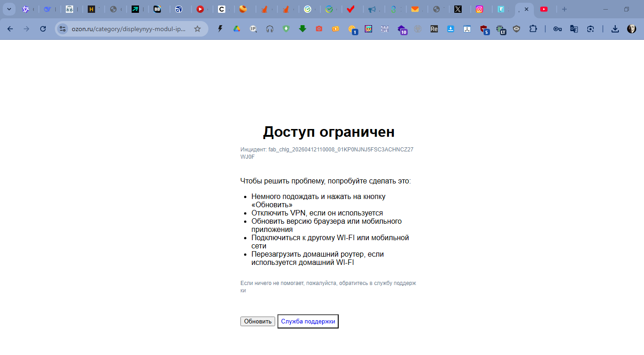The image size is (644, 355).
Task: Switch to the X (Twitter) tab
Action: (x=458, y=9)
